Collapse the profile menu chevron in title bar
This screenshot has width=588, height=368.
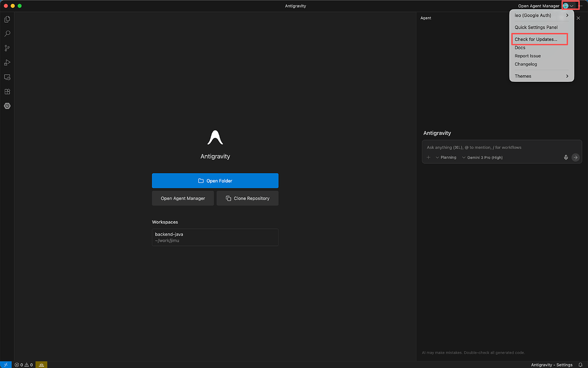572,6
